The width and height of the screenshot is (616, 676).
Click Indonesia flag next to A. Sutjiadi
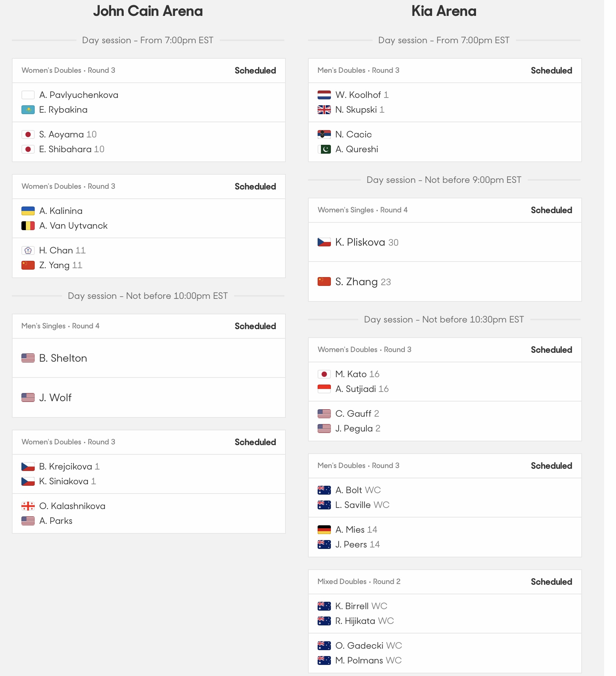click(x=324, y=389)
